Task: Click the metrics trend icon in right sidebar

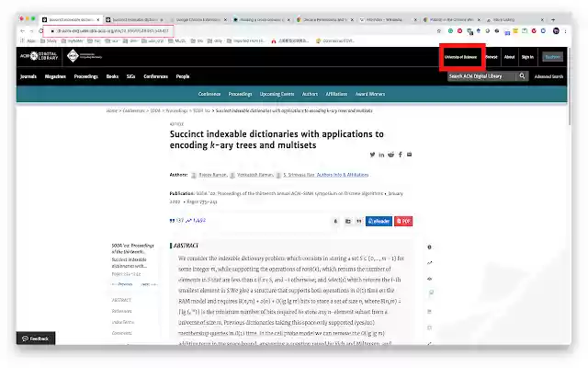Action: (429, 263)
